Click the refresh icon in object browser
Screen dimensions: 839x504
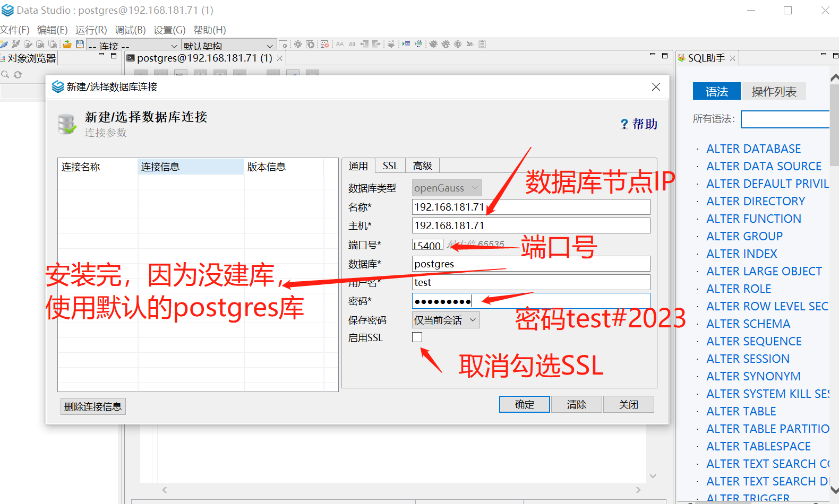18,75
